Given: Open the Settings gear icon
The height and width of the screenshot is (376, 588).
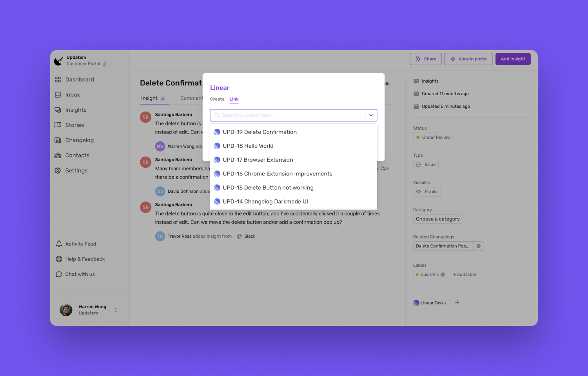Looking at the screenshot, I should click(58, 171).
